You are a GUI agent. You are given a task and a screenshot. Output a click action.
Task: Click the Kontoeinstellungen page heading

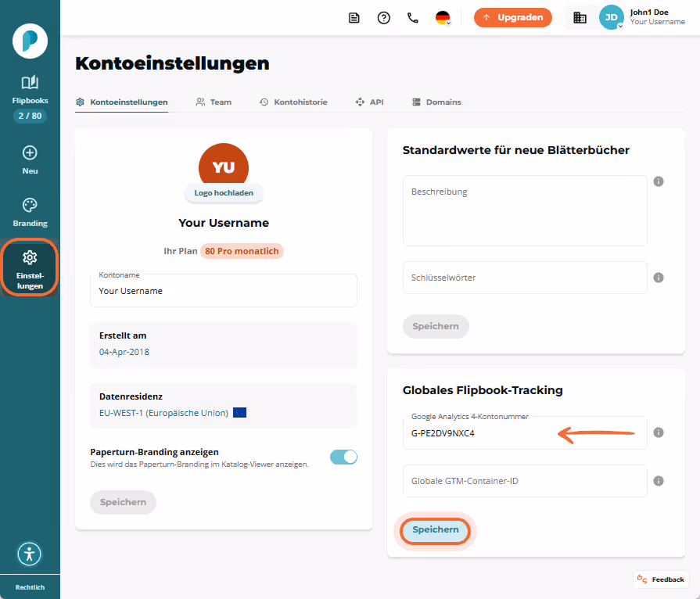point(172,63)
